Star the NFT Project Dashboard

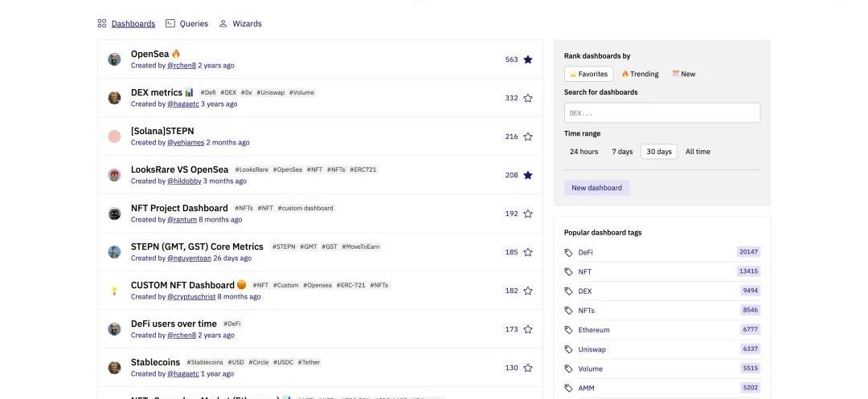coord(528,214)
